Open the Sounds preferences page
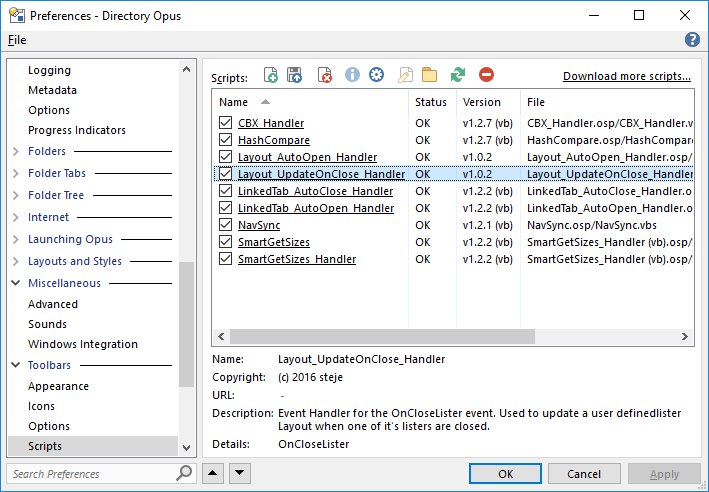 47,324
